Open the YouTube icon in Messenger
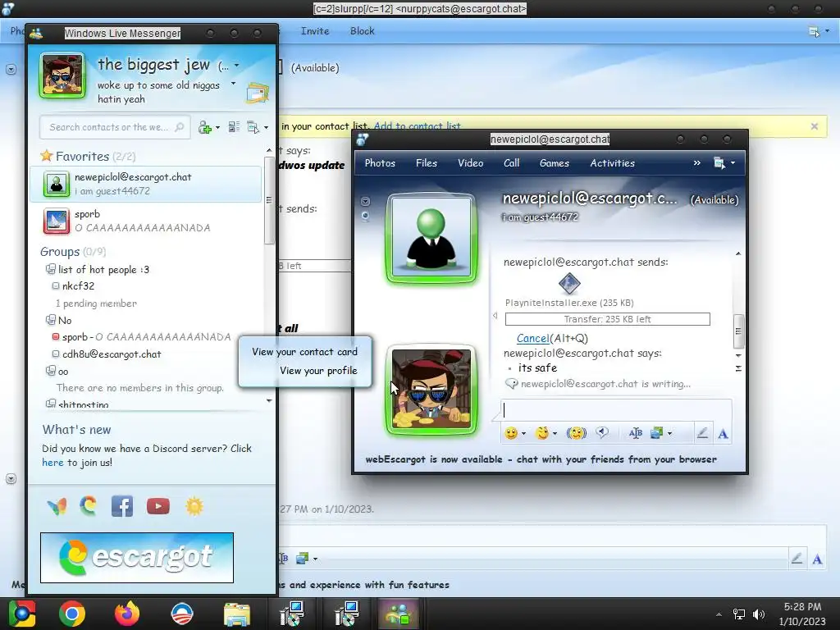The image size is (840, 630). tap(158, 506)
